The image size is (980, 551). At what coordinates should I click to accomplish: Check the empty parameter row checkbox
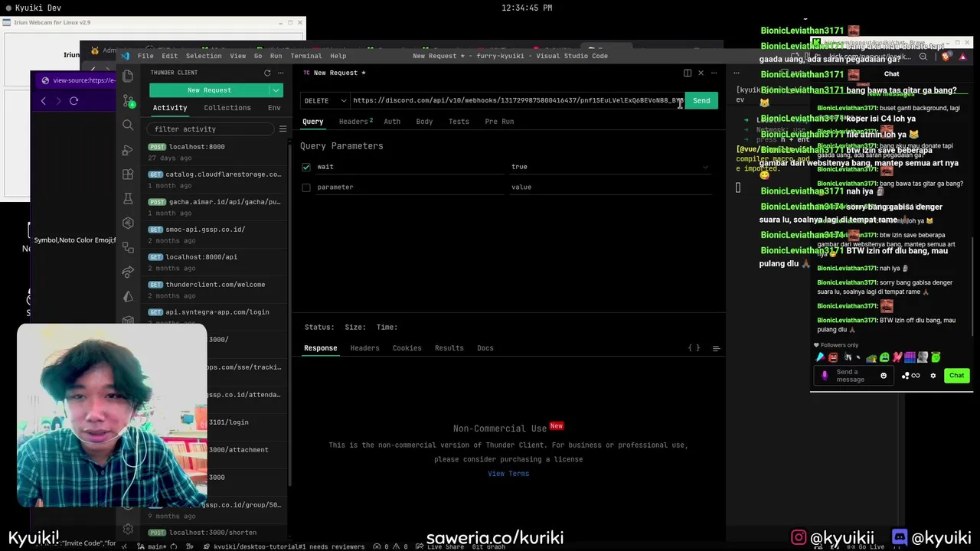pos(306,187)
